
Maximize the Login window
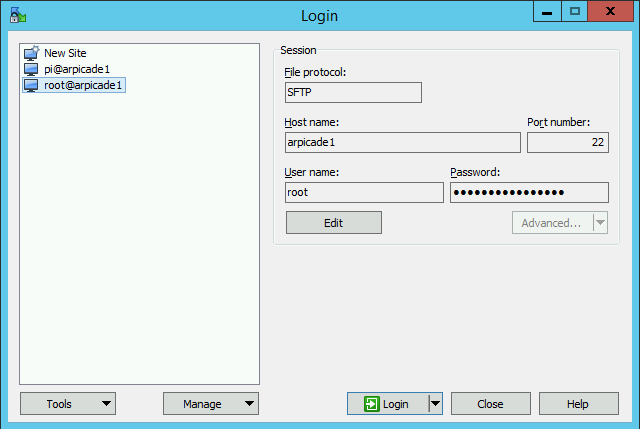575,11
